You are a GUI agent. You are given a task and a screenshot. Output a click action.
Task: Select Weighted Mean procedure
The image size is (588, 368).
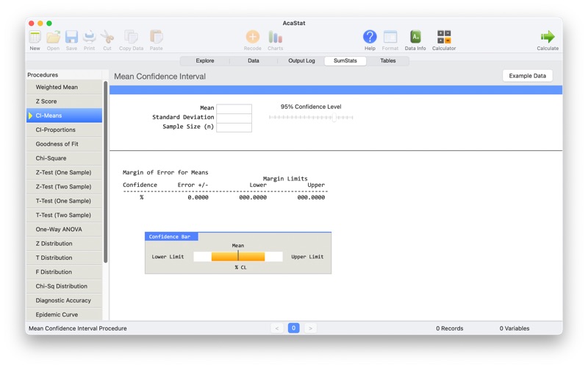tap(65, 87)
